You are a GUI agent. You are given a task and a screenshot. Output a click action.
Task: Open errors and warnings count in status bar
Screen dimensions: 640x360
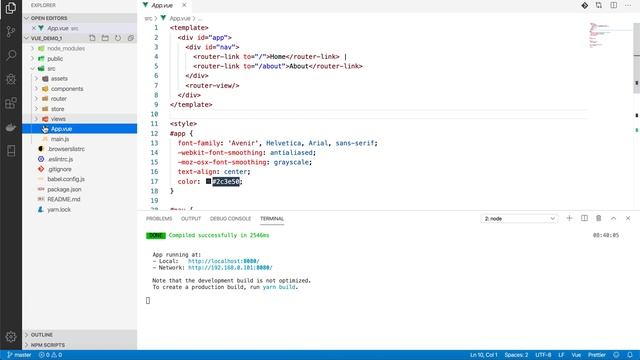pos(50,355)
